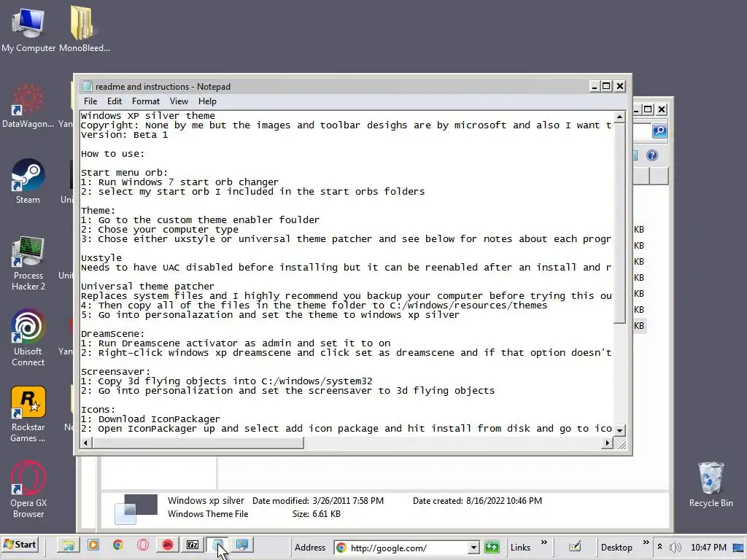Click the green Go button by address
Viewport: 747px width, 560px height.
492,547
